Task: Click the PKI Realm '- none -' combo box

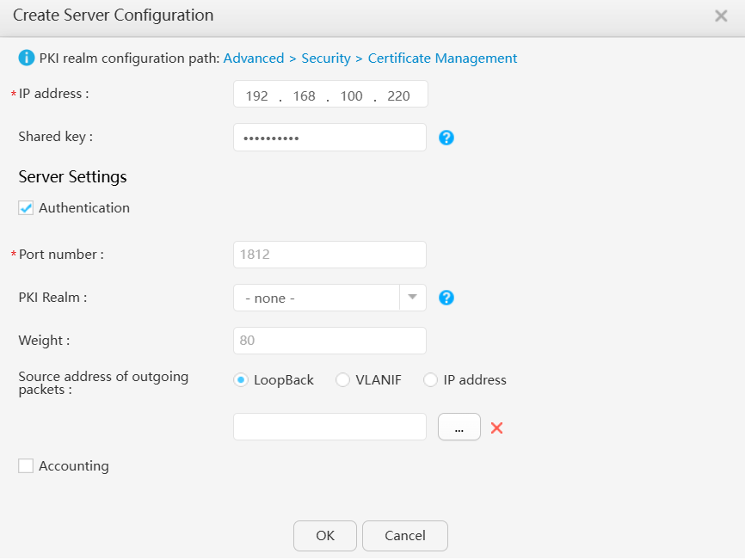Action: 329,298
